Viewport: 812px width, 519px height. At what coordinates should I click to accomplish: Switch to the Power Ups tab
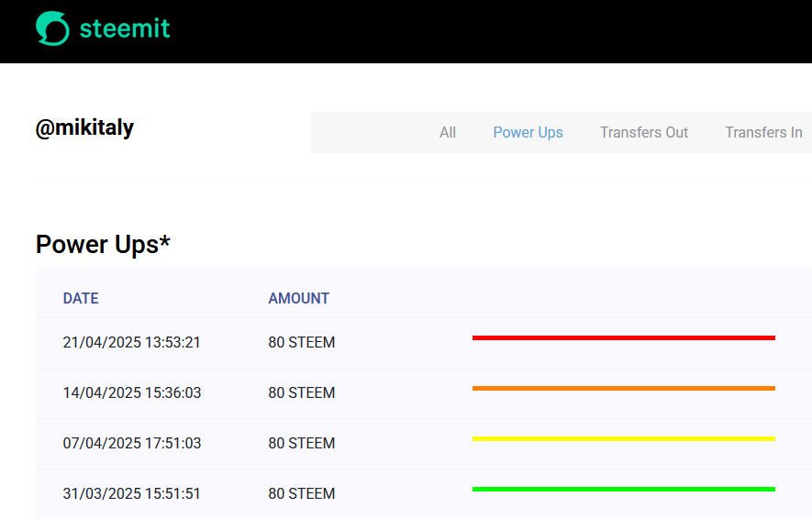click(x=528, y=132)
